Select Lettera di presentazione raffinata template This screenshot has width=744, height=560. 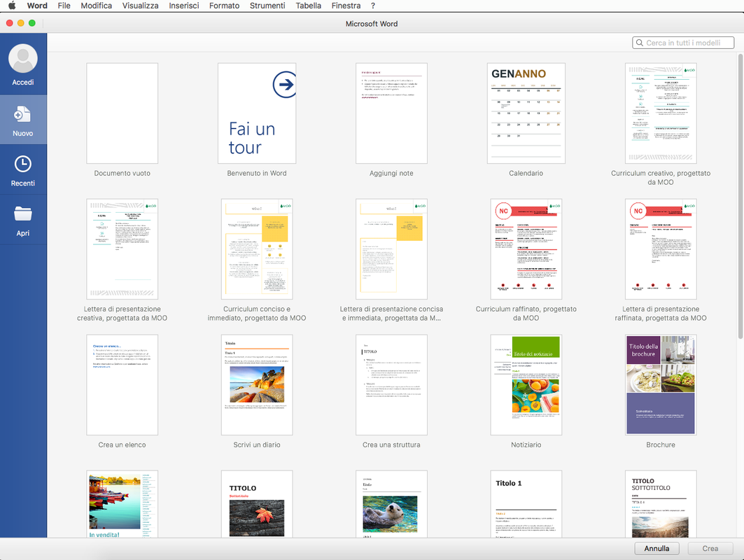[661, 249]
